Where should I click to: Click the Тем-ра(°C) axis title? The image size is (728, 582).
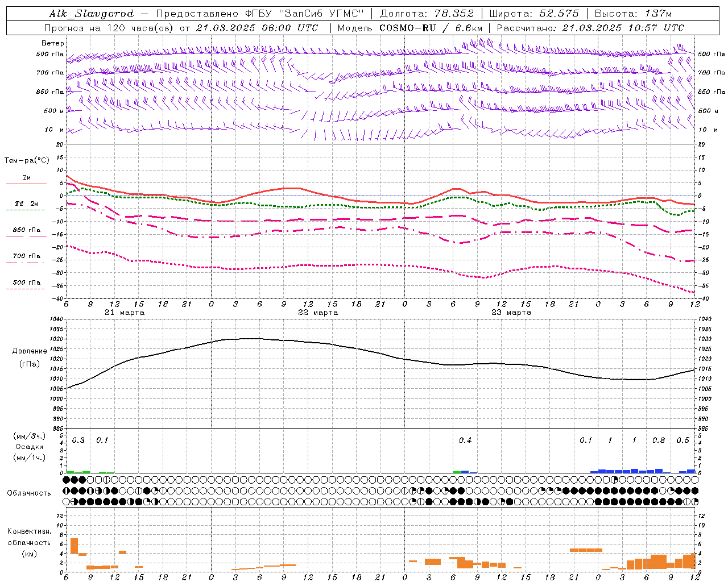27,161
